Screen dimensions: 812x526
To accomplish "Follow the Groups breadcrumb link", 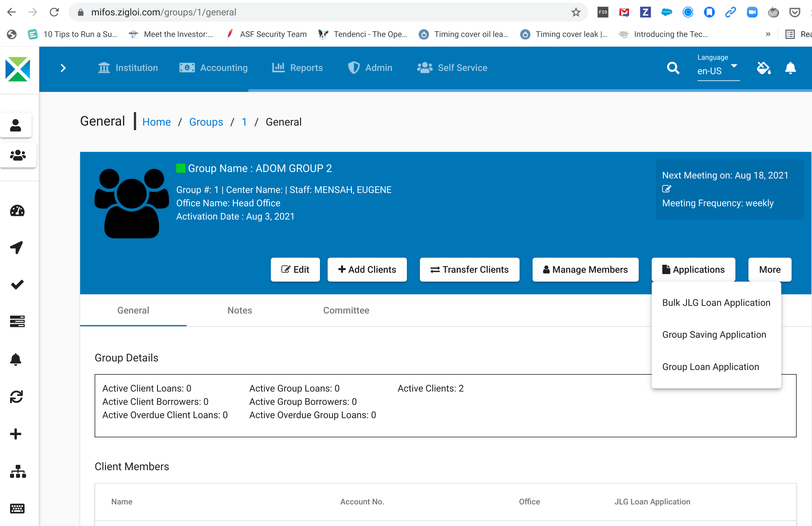I will (x=206, y=122).
